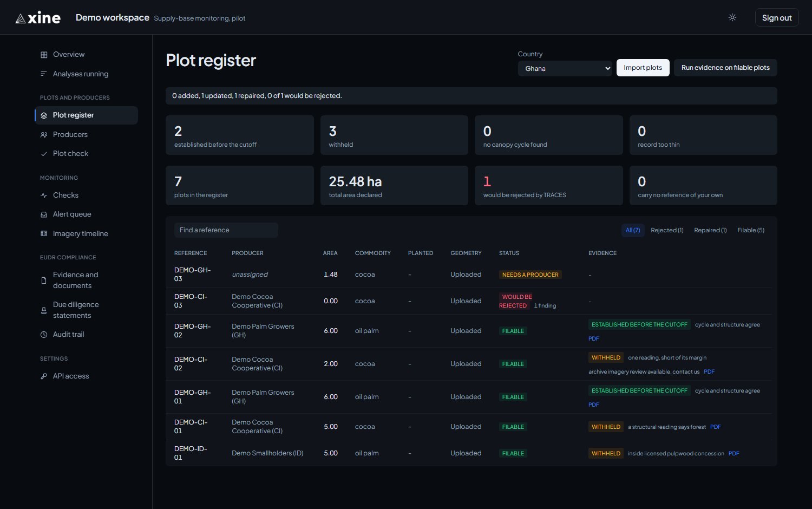Run evidence on filable plots
Screen dimensions: 812x509
[725, 68]
